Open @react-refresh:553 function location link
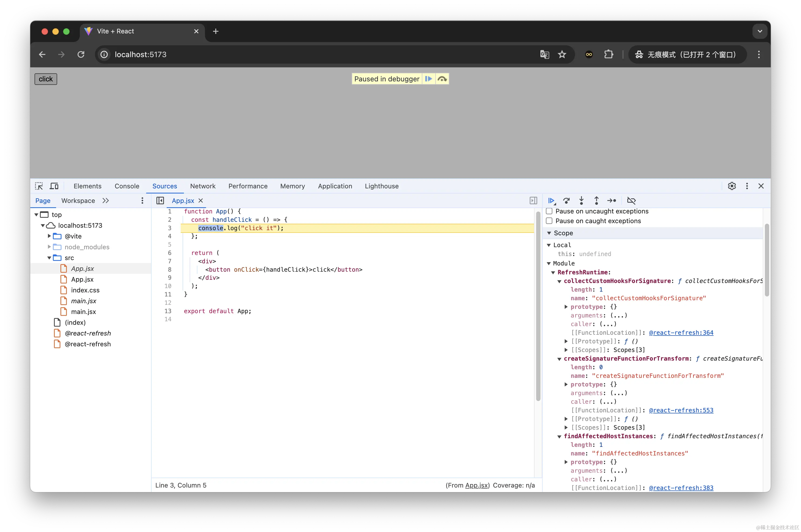The width and height of the screenshot is (801, 532). [681, 410]
